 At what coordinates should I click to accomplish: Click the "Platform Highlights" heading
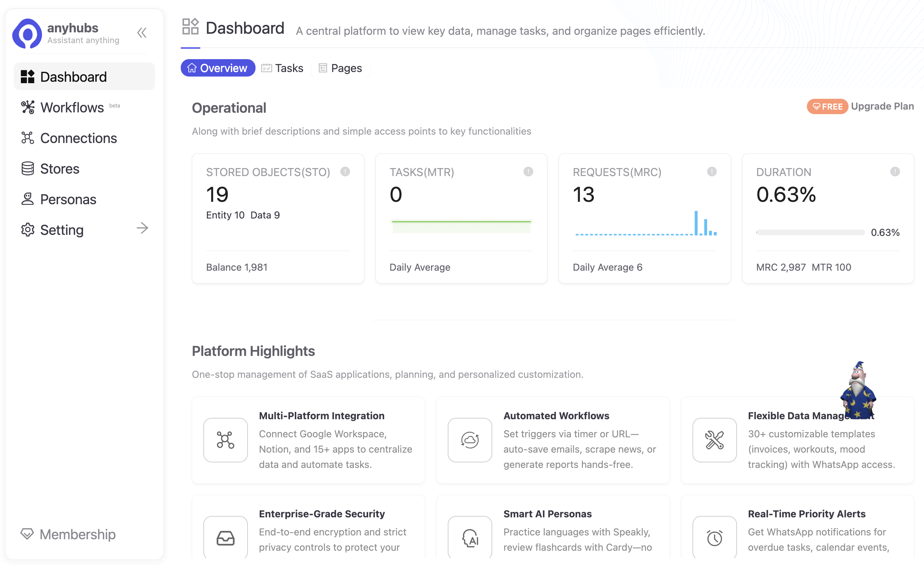[253, 351]
